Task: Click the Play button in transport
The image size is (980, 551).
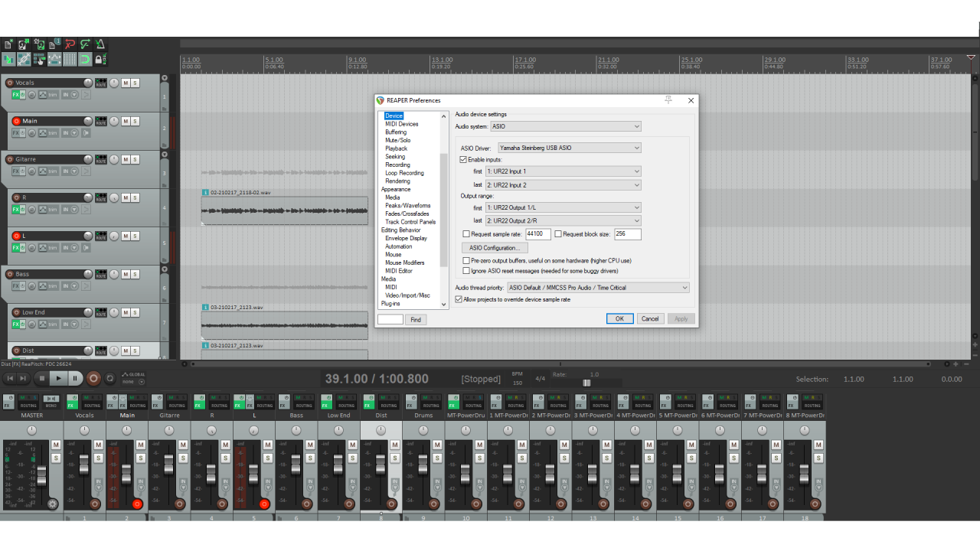Action: pyautogui.click(x=58, y=378)
